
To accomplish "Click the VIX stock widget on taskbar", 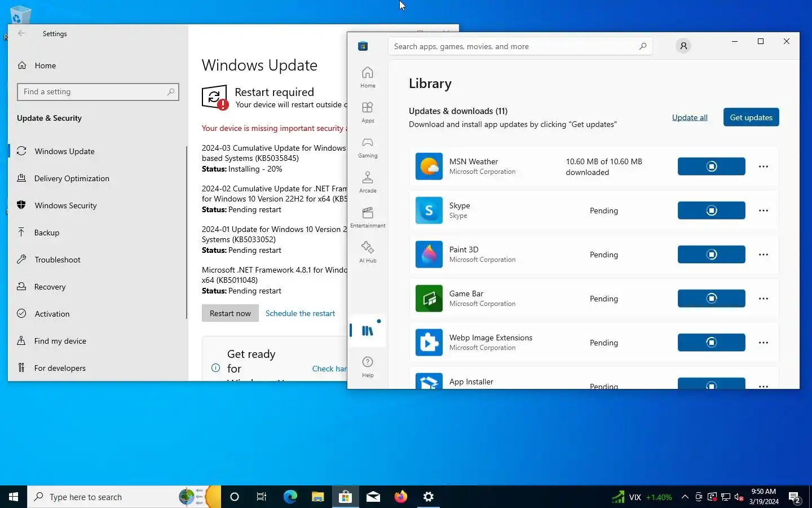I will (642, 497).
